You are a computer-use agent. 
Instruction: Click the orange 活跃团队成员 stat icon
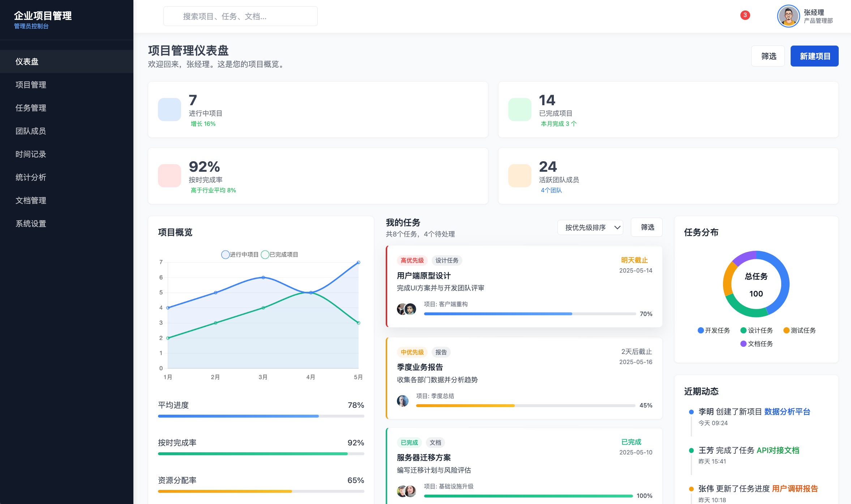(519, 176)
